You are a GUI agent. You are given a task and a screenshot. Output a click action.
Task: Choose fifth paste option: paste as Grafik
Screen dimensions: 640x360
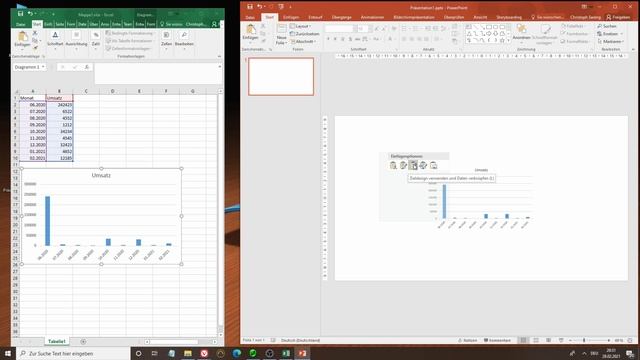coord(433,165)
